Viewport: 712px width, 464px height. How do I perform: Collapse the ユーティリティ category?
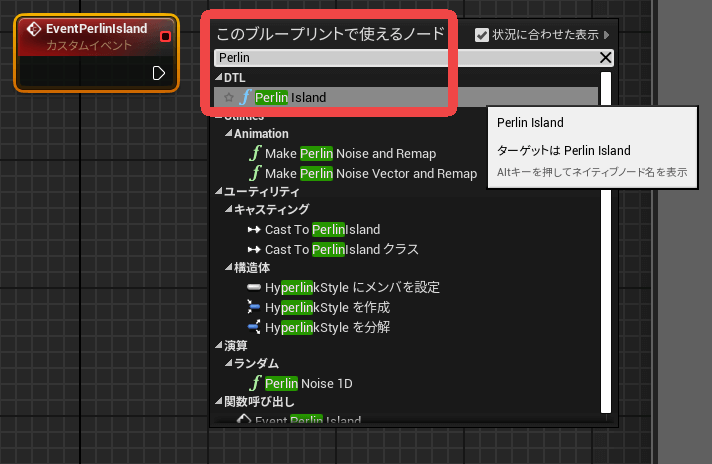218,192
